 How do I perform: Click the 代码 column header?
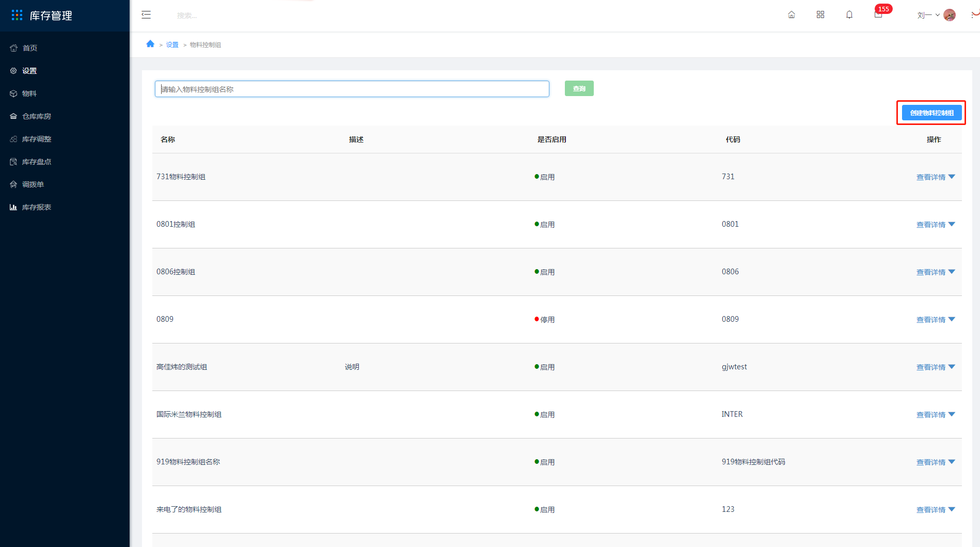tap(733, 139)
